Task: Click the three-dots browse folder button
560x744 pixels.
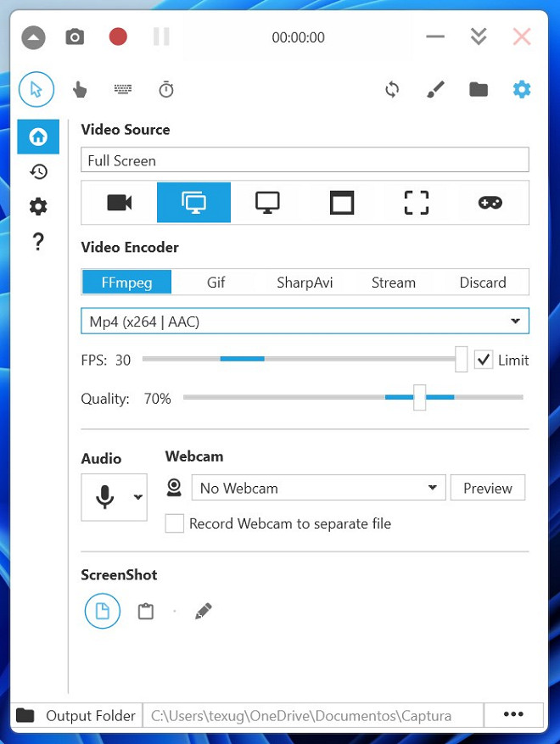Action: pos(513,714)
